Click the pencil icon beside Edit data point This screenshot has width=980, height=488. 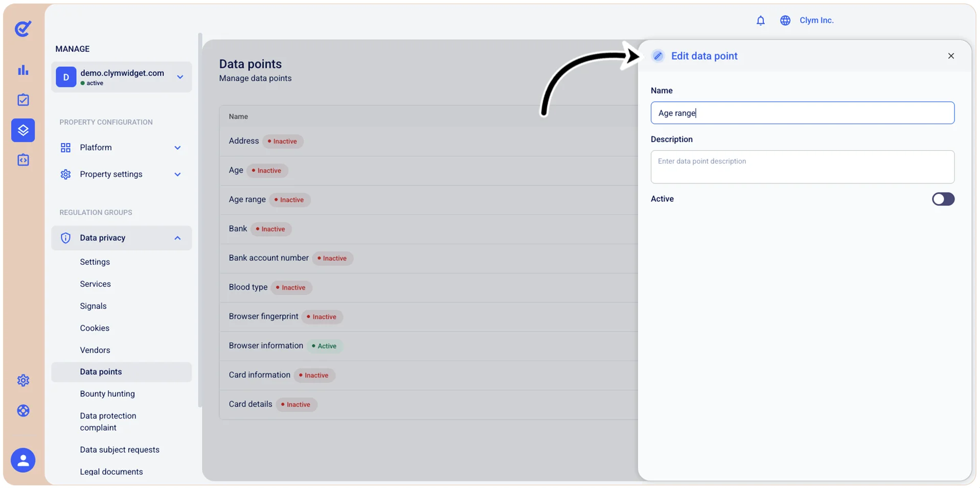pyautogui.click(x=658, y=56)
